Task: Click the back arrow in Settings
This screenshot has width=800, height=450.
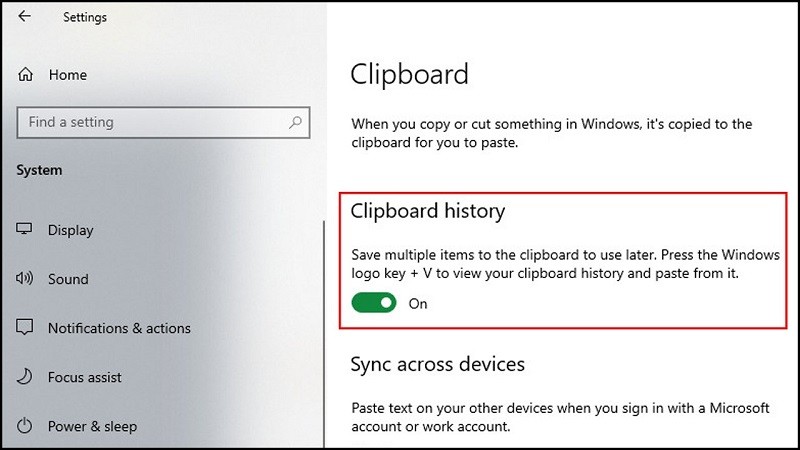Action: [x=23, y=17]
